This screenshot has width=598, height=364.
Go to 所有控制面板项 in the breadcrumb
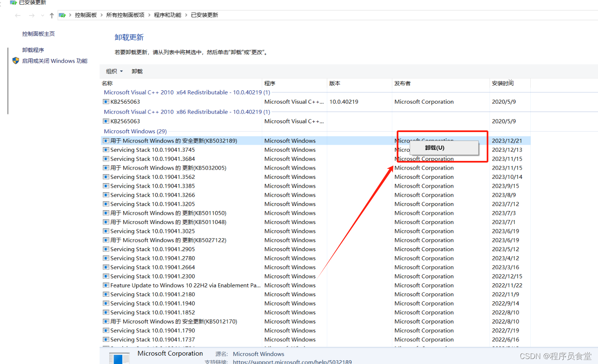click(x=125, y=15)
